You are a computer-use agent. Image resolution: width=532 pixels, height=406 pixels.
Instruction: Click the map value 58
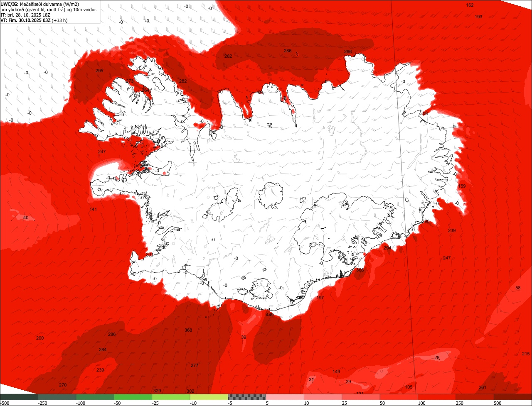[x=518, y=288]
